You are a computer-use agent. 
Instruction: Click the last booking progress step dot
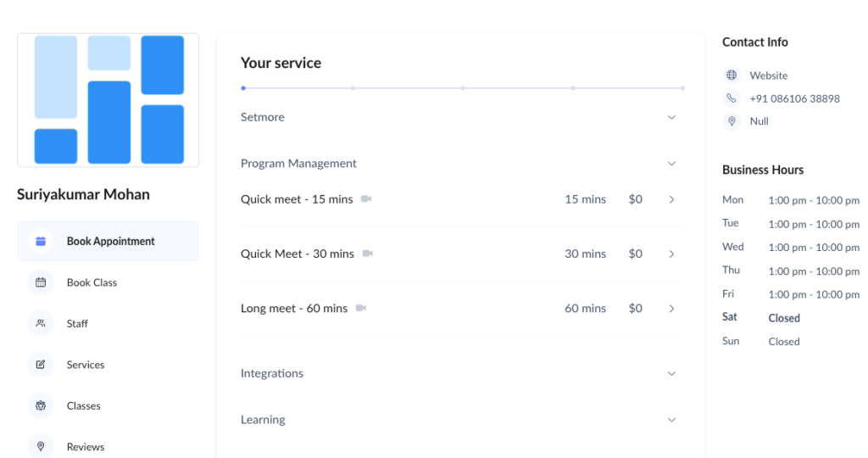682,88
